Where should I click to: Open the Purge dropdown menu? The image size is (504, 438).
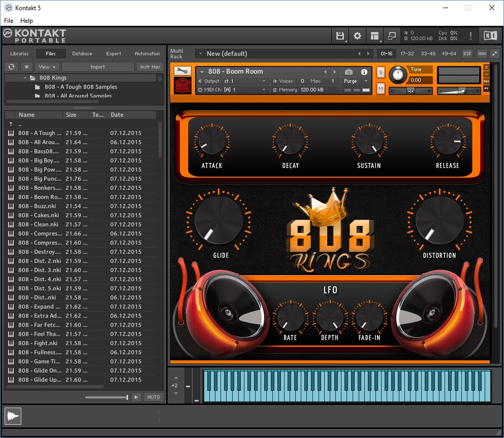point(356,81)
